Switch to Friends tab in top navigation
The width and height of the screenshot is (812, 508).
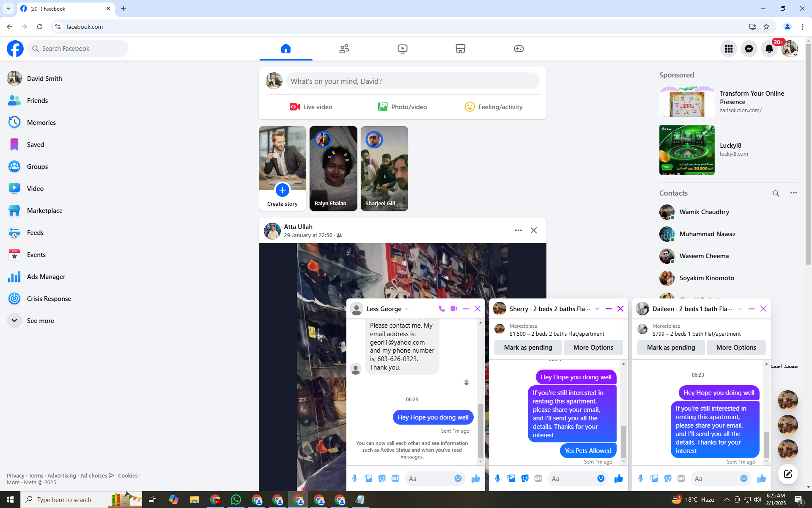click(x=344, y=49)
